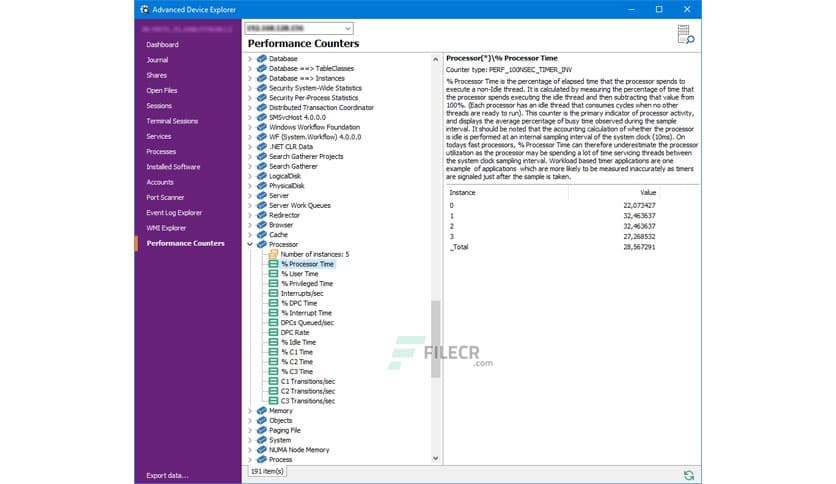Click the LogicalDisk category icon

pyautogui.click(x=261, y=176)
